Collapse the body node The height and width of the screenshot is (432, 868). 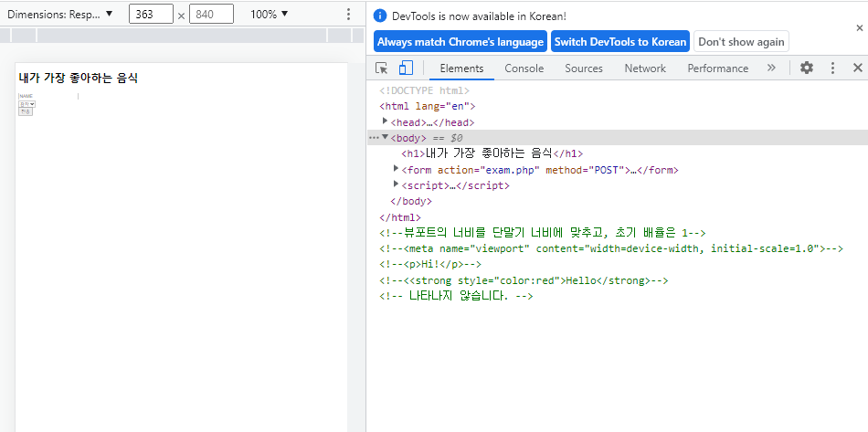click(x=386, y=137)
